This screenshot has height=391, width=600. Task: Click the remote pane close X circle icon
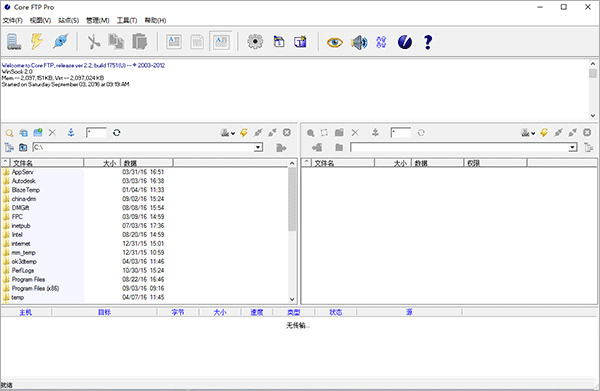point(587,132)
